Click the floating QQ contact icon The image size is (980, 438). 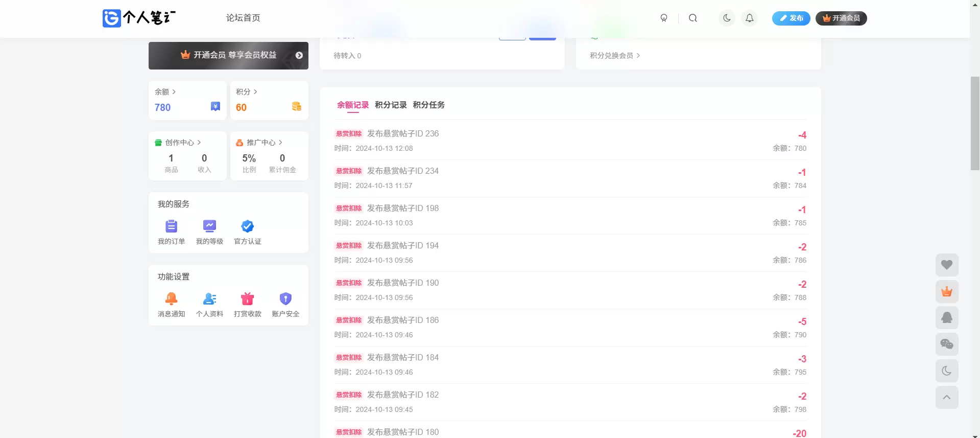947,318
